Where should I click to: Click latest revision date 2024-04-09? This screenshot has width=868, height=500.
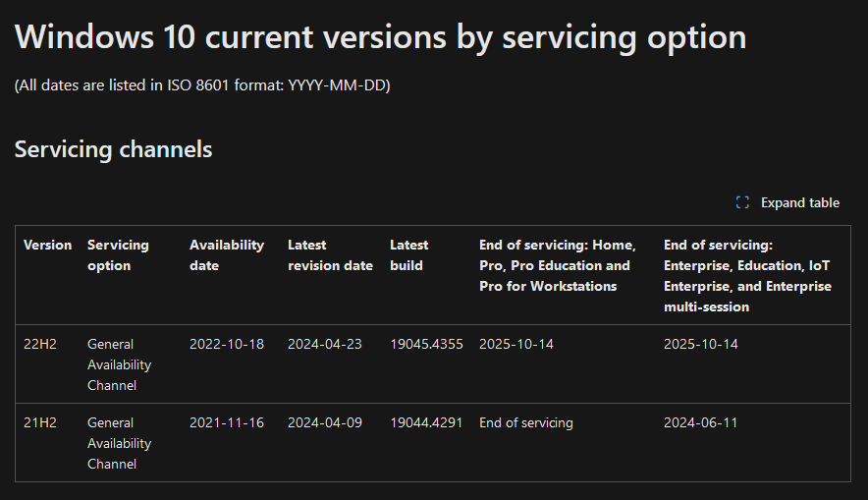tap(324, 422)
